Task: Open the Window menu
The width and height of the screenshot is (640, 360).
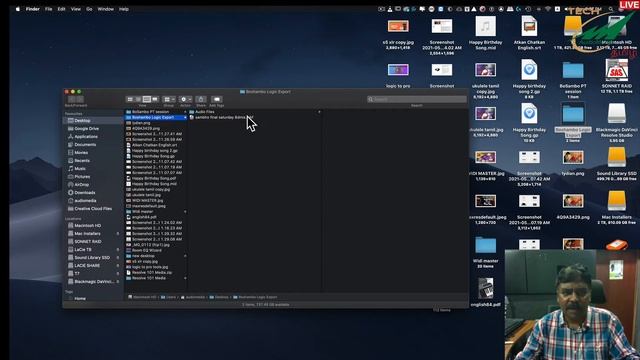Action: pyautogui.click(x=106, y=9)
